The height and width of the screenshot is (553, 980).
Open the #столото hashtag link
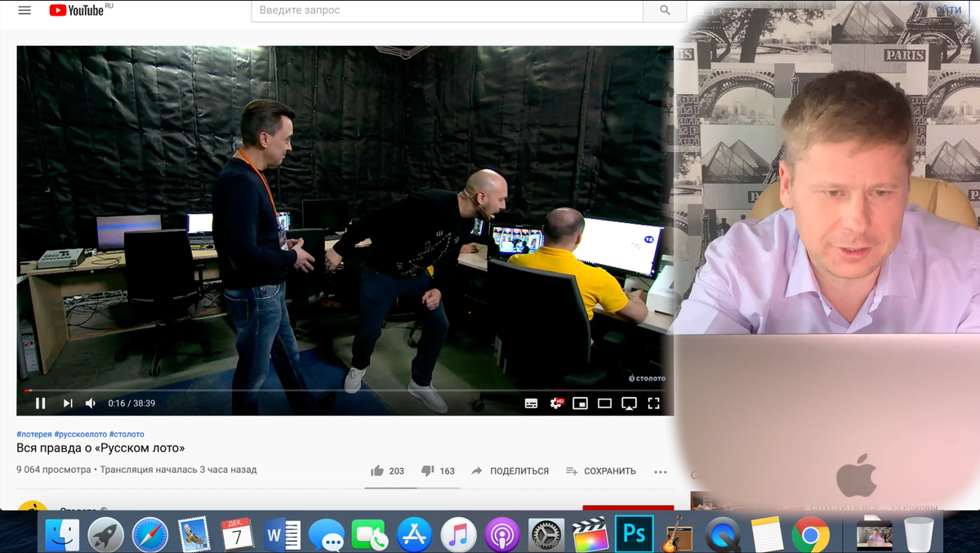(127, 435)
